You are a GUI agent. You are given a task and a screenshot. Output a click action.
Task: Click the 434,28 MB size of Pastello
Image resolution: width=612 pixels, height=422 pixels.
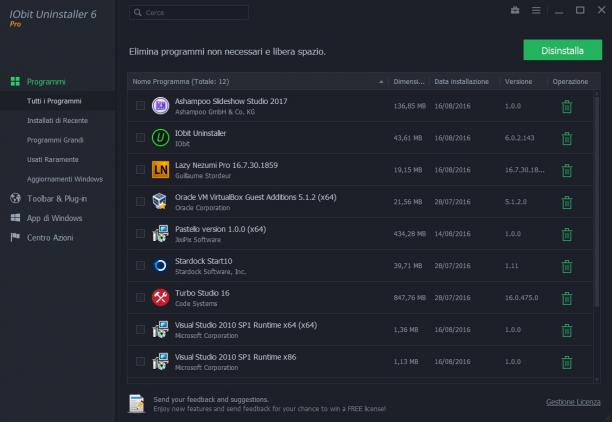point(409,234)
